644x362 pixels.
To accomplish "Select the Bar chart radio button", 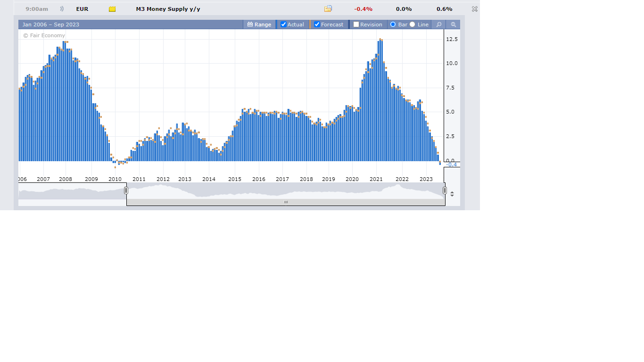I will point(393,25).
